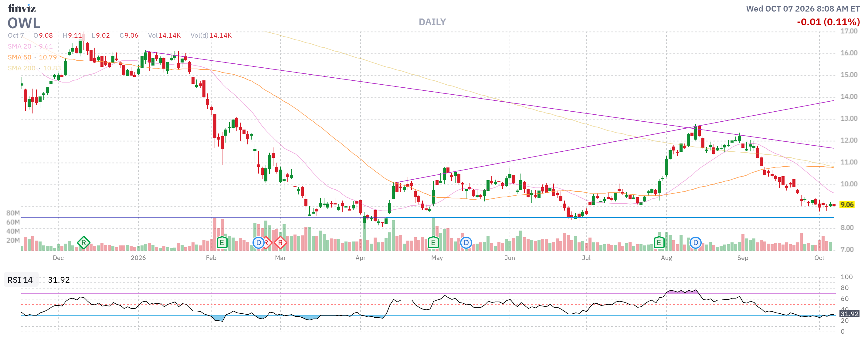Click the Jun month label on time axis

coord(510,258)
